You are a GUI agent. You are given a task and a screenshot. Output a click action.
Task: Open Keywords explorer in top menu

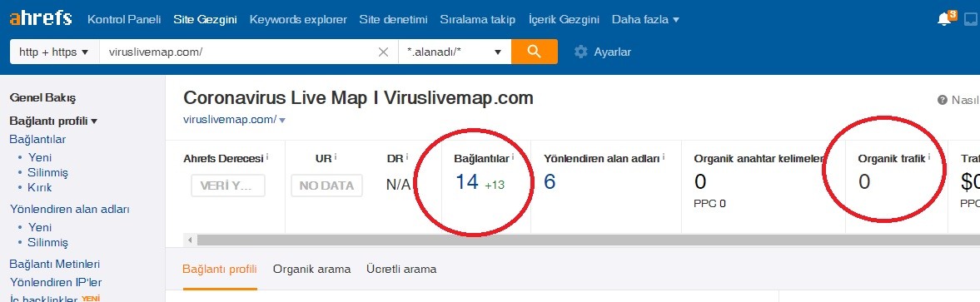pos(298,19)
